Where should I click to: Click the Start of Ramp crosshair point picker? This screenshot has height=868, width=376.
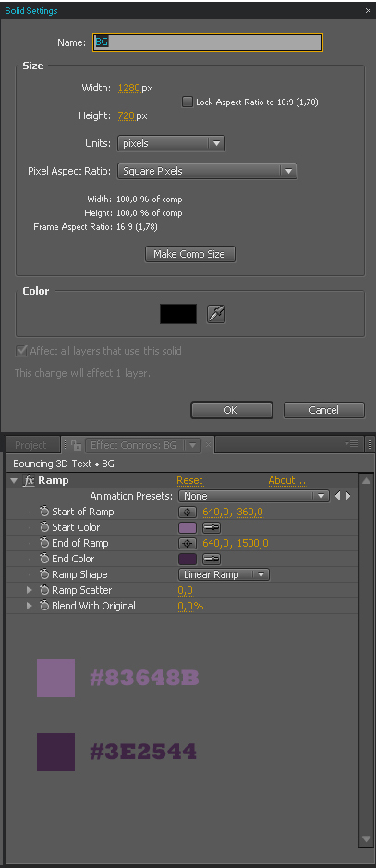tap(188, 512)
